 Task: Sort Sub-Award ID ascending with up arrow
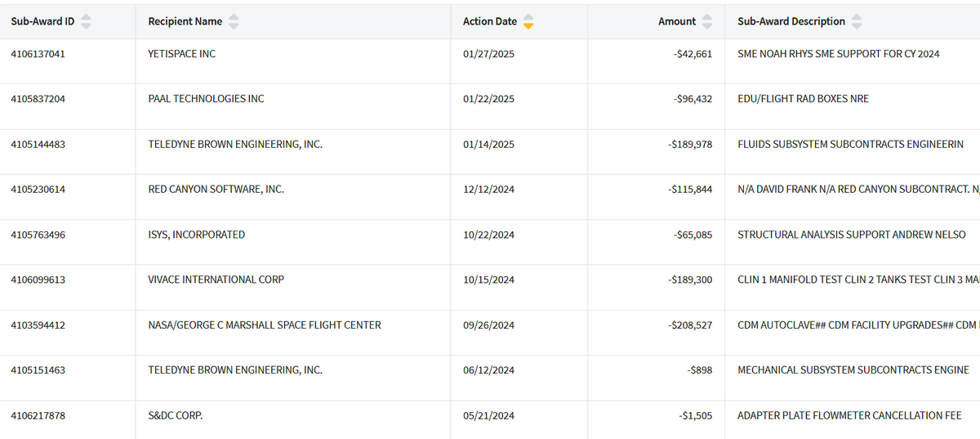(x=87, y=16)
